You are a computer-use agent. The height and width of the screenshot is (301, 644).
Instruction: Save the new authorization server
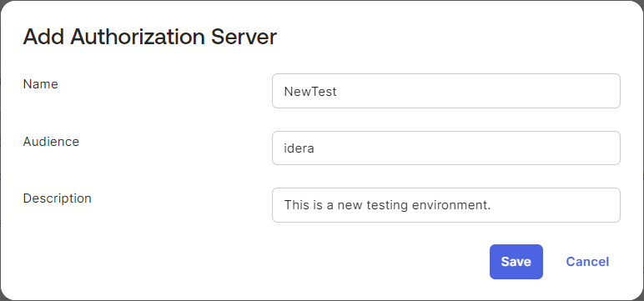(x=516, y=262)
